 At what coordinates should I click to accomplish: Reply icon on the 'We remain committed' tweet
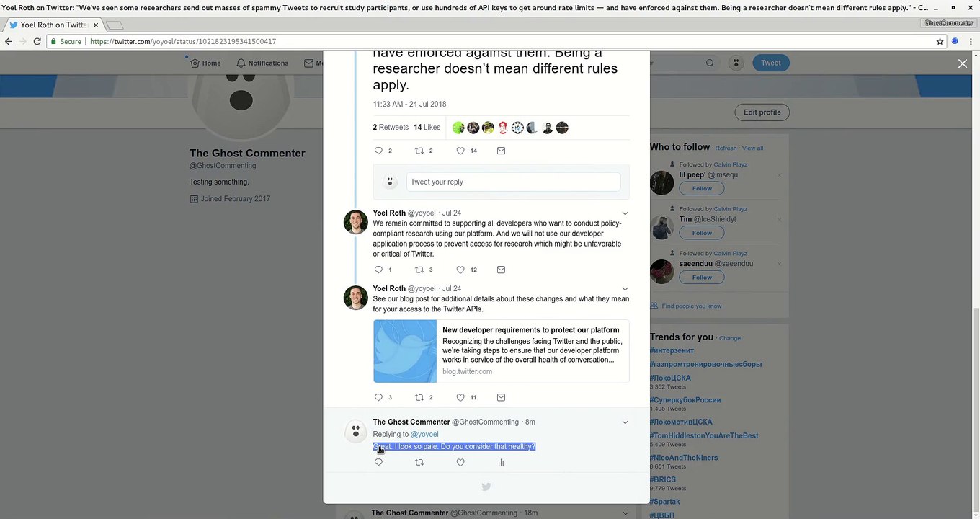point(378,270)
